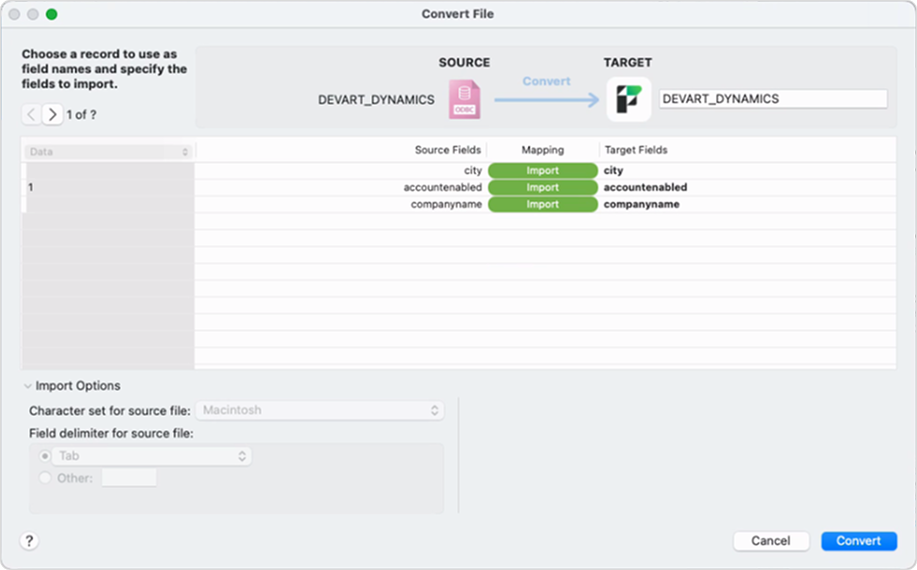917x570 pixels.
Task: Click the ODBC source file icon
Action: point(464,99)
